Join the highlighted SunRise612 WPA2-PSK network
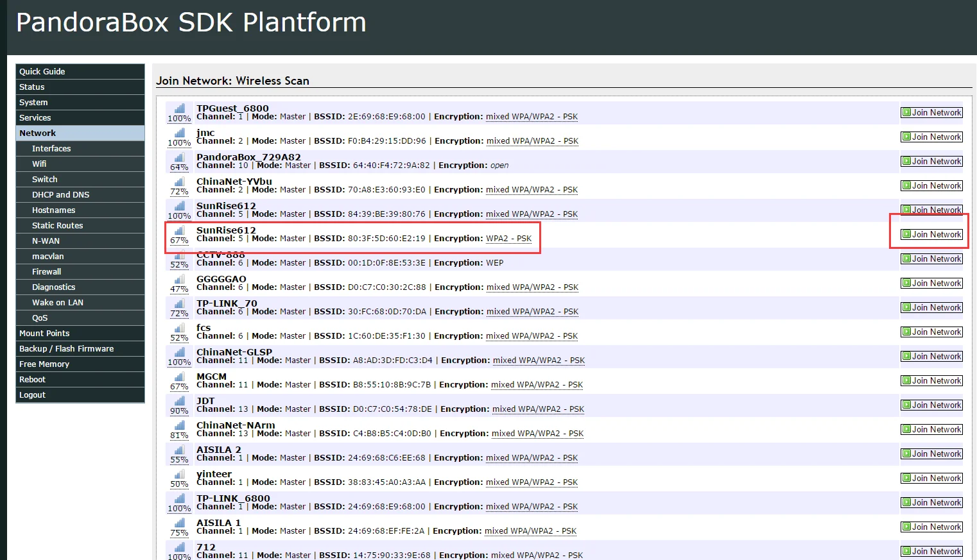 click(x=931, y=235)
